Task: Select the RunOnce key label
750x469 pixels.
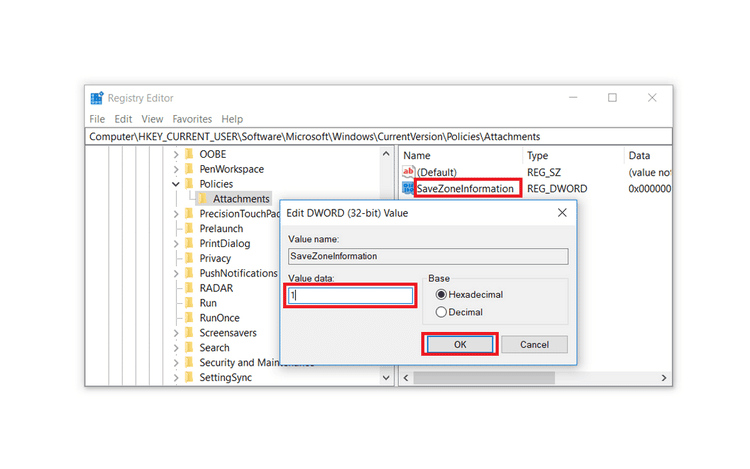Action: (x=220, y=318)
